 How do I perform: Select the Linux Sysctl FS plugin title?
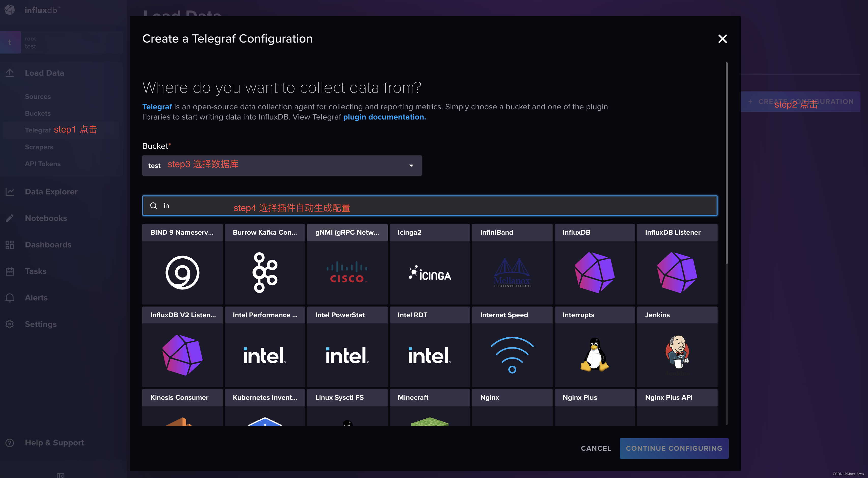pos(339,397)
